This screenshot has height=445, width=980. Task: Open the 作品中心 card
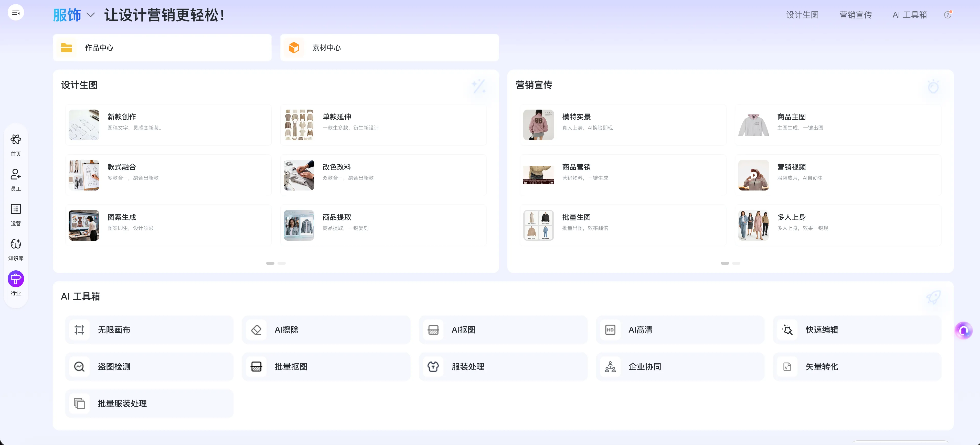click(x=163, y=48)
